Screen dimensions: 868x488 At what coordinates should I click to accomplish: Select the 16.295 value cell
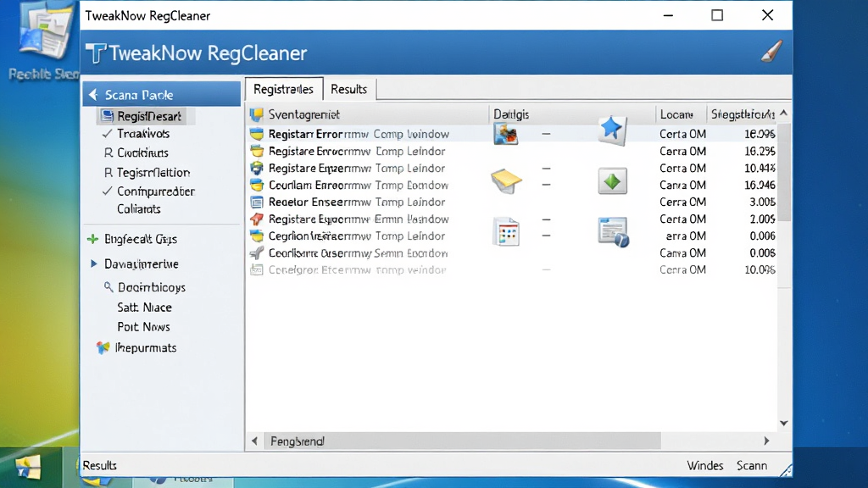759,151
